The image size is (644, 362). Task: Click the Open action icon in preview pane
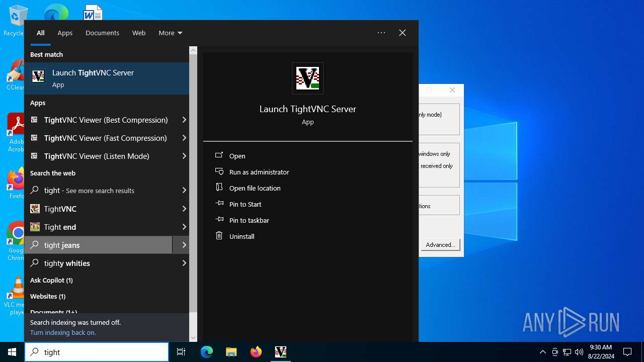point(219,155)
